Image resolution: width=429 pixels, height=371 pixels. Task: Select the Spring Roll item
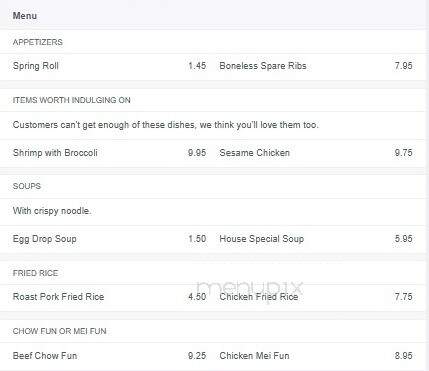pyautogui.click(x=36, y=66)
